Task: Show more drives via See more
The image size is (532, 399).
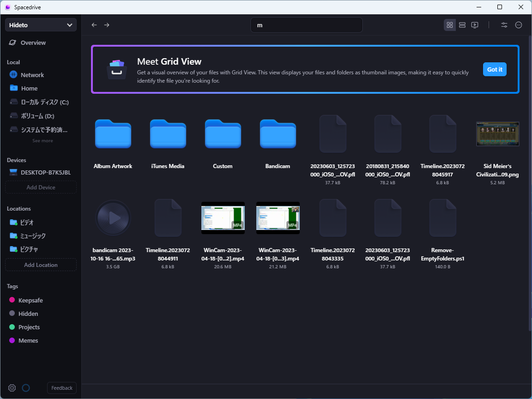Action: 42,140
